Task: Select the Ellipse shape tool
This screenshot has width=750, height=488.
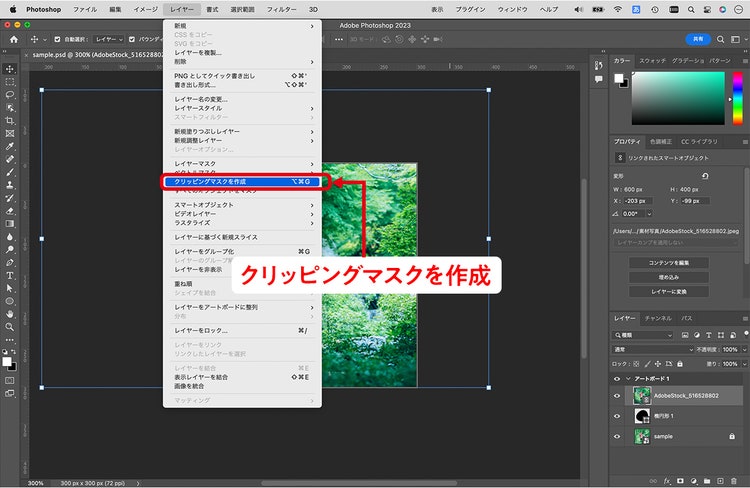Action: tap(10, 301)
